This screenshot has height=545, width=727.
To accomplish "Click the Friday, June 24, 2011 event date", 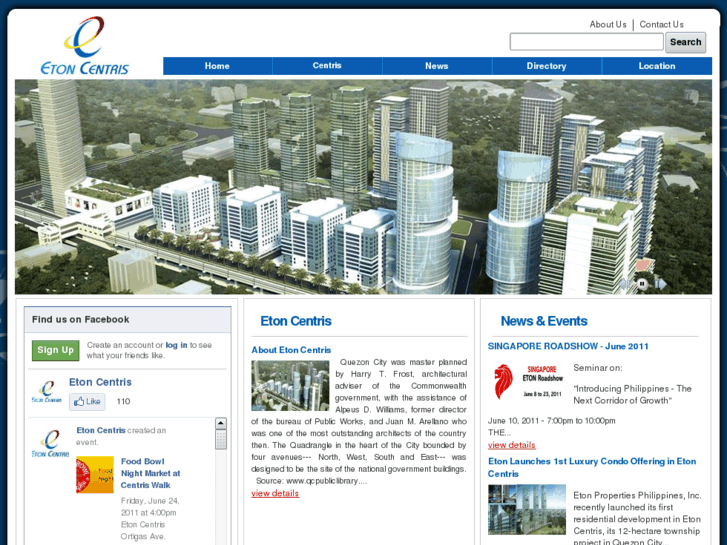I will (x=150, y=507).
